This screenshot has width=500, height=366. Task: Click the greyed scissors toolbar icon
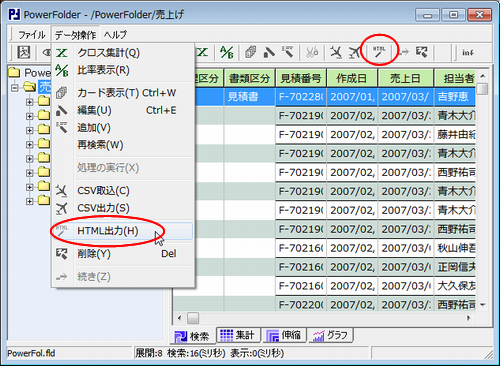[x=312, y=52]
